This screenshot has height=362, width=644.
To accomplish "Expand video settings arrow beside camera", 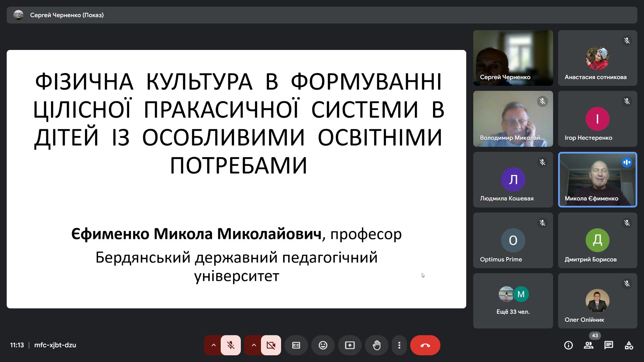I will 254,345.
